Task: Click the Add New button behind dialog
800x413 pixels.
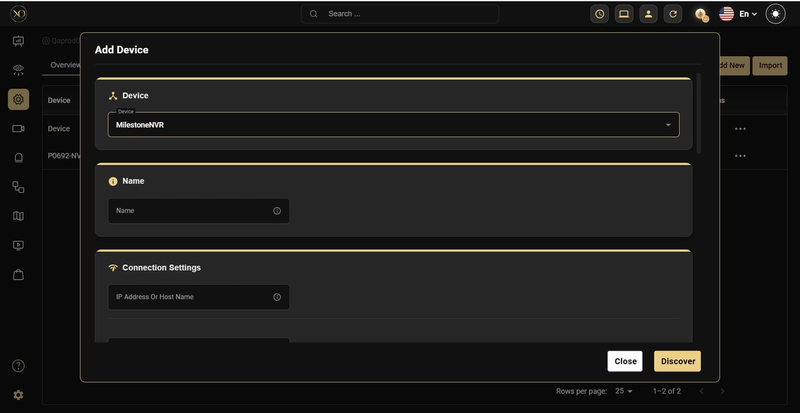Action: tap(733, 65)
